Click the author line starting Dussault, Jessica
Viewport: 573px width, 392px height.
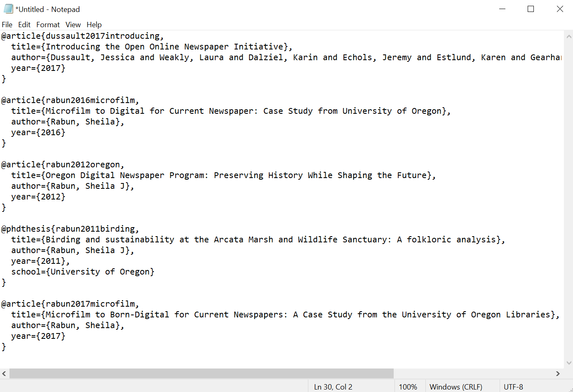tap(286, 57)
